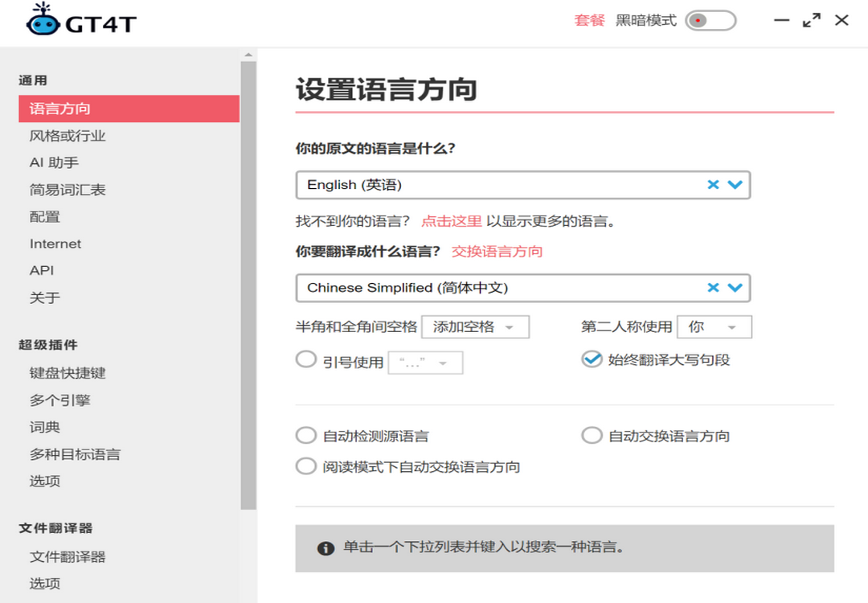Viewport: 868px width, 603px height.
Task: Click the 交换语言方向 swap link
Action: pos(497,252)
